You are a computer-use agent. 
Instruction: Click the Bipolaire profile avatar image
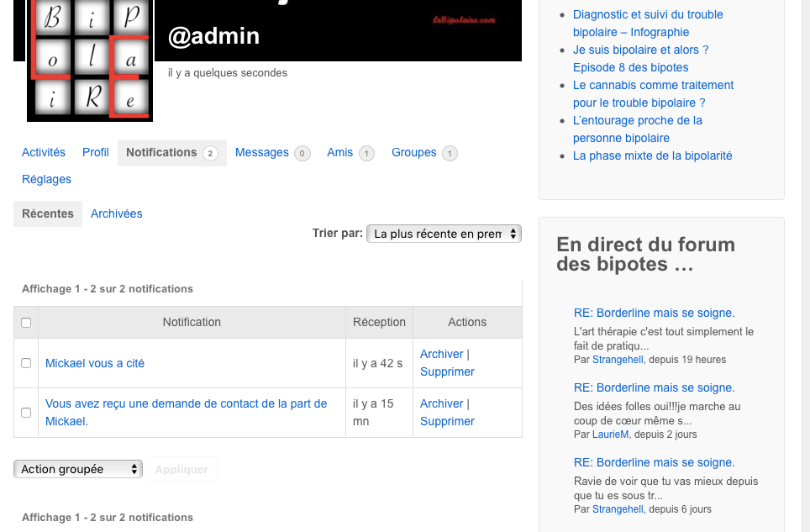click(x=90, y=61)
